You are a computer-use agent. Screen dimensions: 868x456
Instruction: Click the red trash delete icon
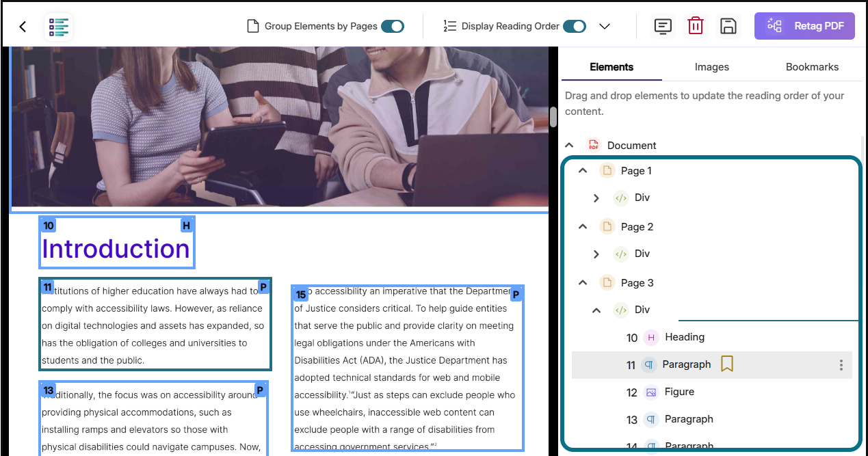point(696,26)
